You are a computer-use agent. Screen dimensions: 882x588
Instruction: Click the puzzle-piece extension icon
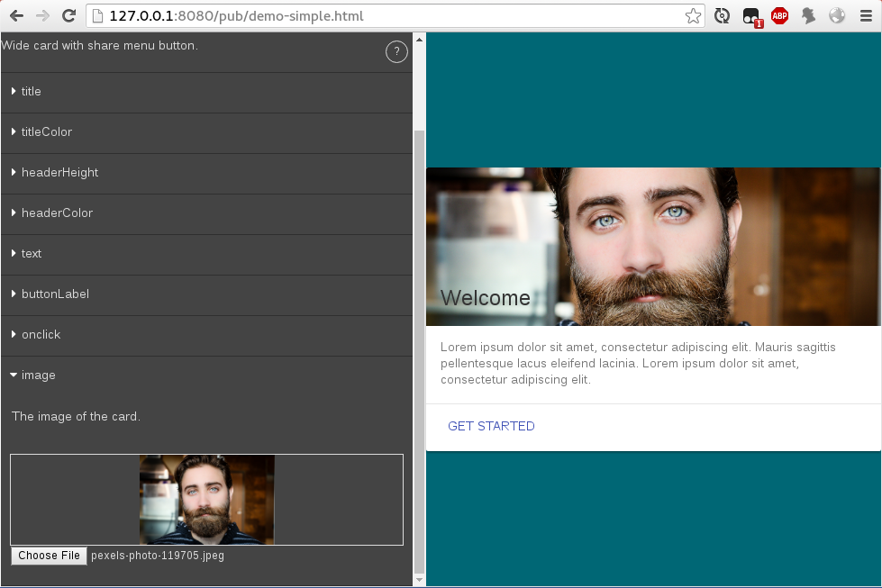click(808, 15)
